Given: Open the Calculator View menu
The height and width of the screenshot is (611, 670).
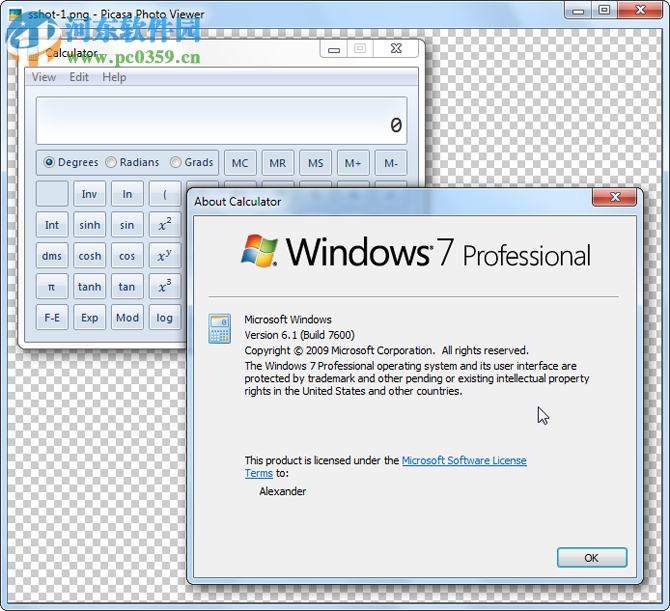Looking at the screenshot, I should (x=44, y=77).
